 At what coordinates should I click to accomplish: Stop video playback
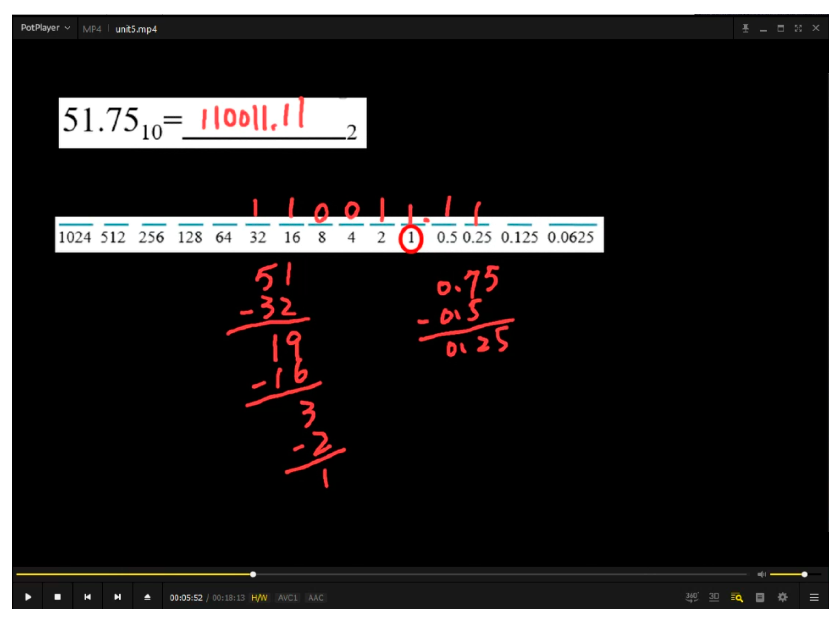tap(58, 597)
